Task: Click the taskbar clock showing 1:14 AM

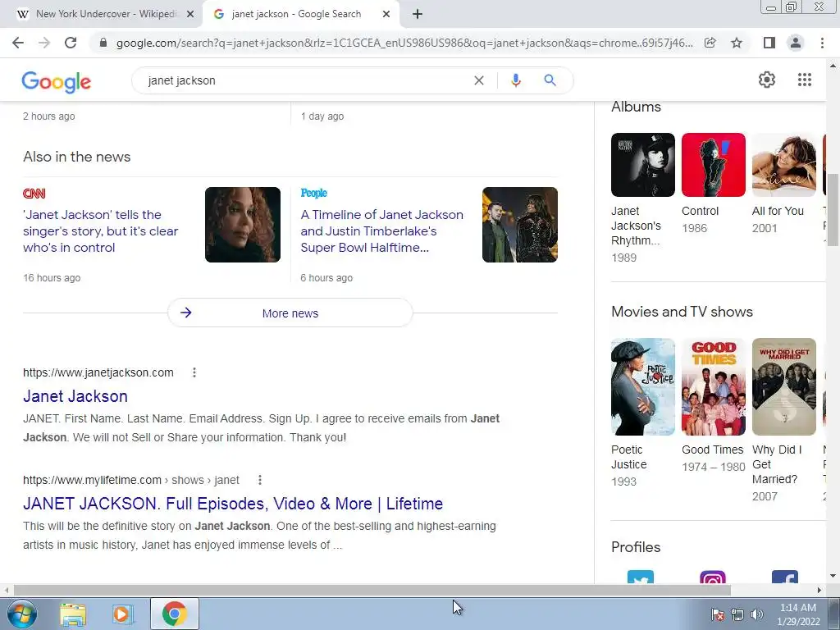Action: (798, 614)
